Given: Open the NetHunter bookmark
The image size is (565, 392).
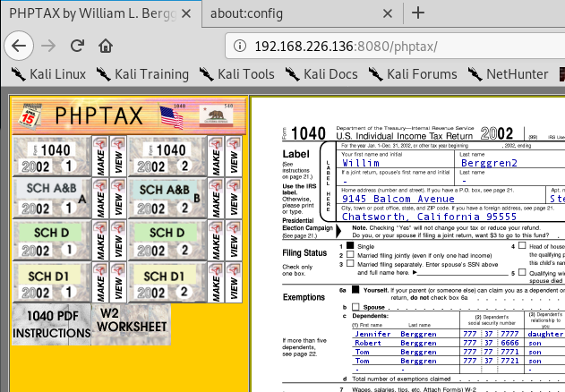Looking at the screenshot, I should click(x=508, y=74).
